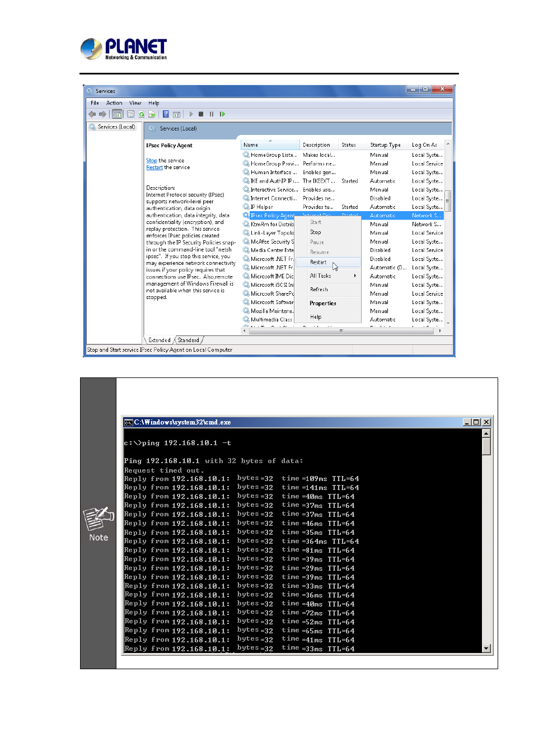The width and height of the screenshot is (534, 756).
Task: Minimize the cmd.exe window
Action: [x=467, y=422]
